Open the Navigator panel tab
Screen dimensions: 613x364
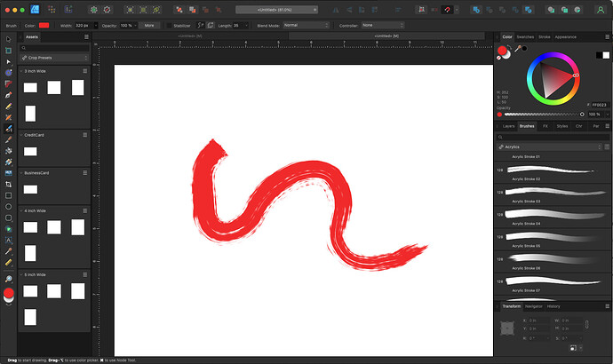[x=533, y=306]
